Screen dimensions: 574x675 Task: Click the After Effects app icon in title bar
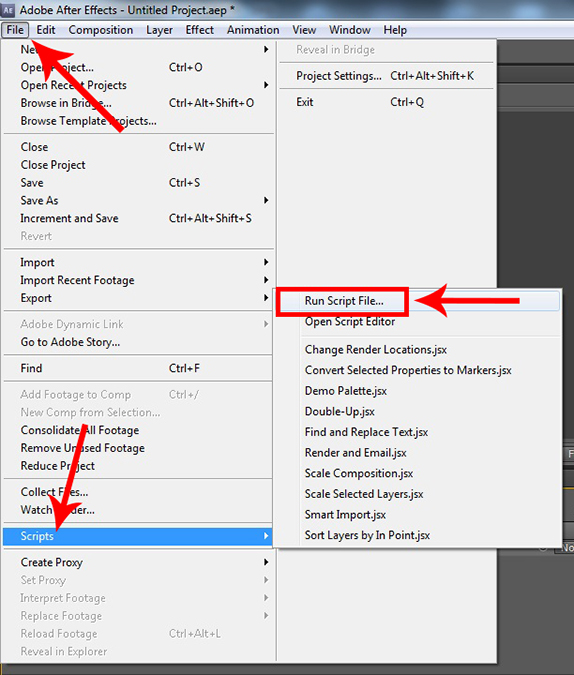tap(8, 9)
